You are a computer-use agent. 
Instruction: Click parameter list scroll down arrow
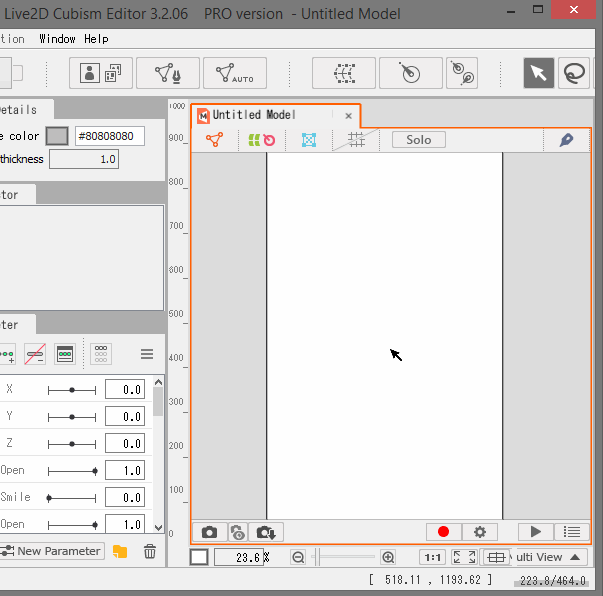coord(158,527)
